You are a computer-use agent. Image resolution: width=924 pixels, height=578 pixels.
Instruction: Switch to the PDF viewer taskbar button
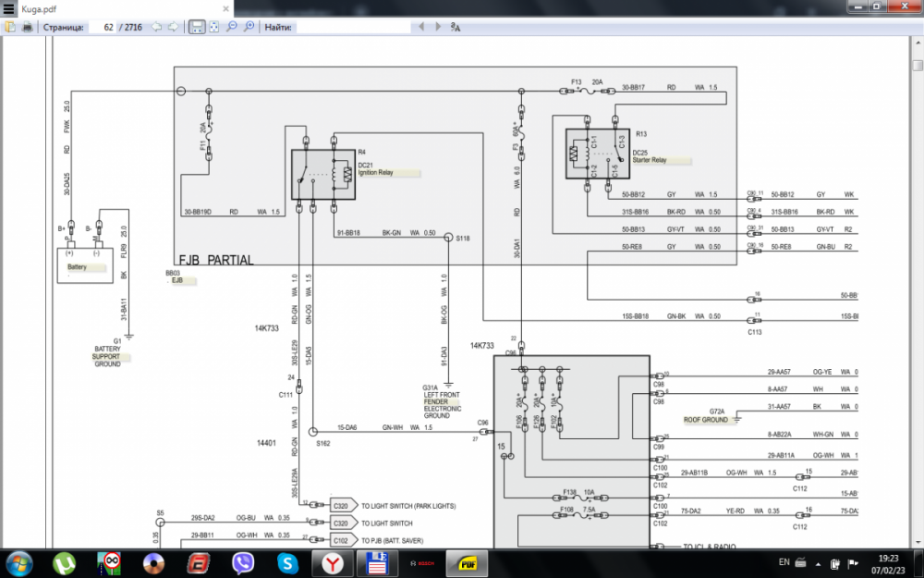[467, 563]
